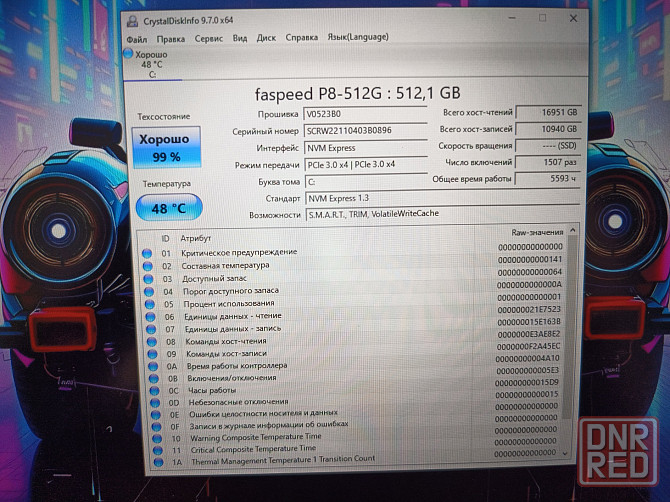Image resolution: width=670 pixels, height=502 pixels.
Task: Click the Raw-значения column header
Action: coord(537,232)
